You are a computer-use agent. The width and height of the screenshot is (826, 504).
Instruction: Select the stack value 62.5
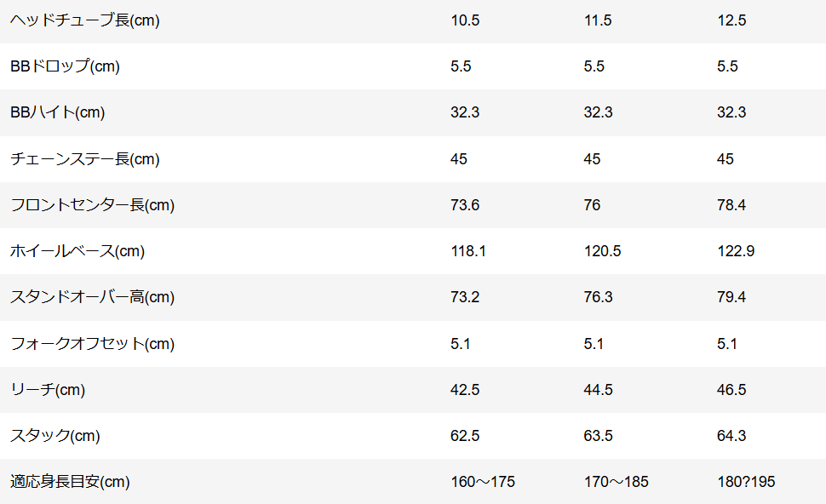(x=465, y=436)
